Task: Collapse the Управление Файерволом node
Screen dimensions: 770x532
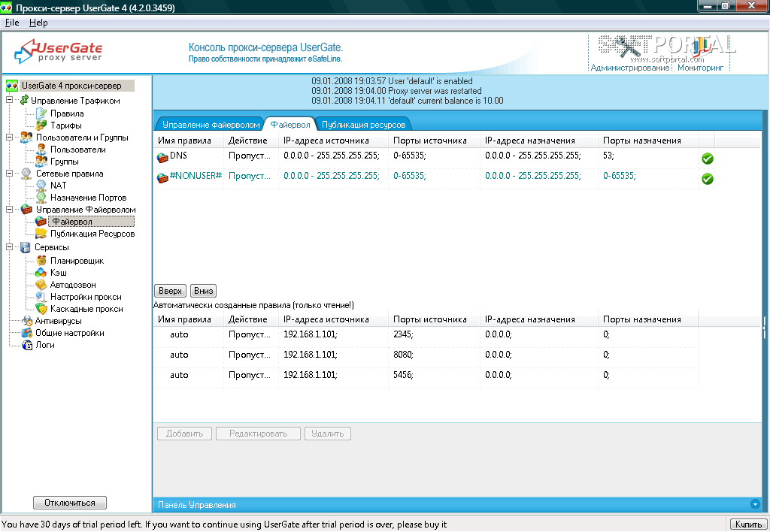Action: 9,209
